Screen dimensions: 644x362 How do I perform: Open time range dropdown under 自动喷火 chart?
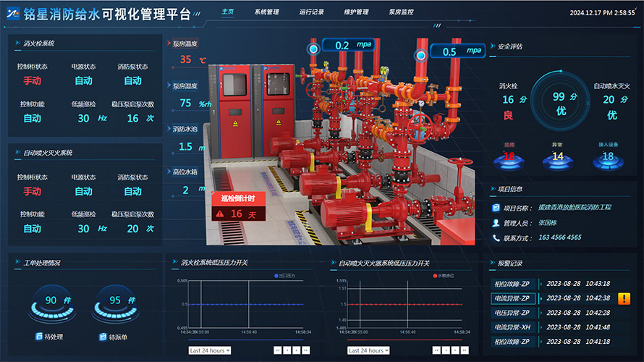click(368, 350)
